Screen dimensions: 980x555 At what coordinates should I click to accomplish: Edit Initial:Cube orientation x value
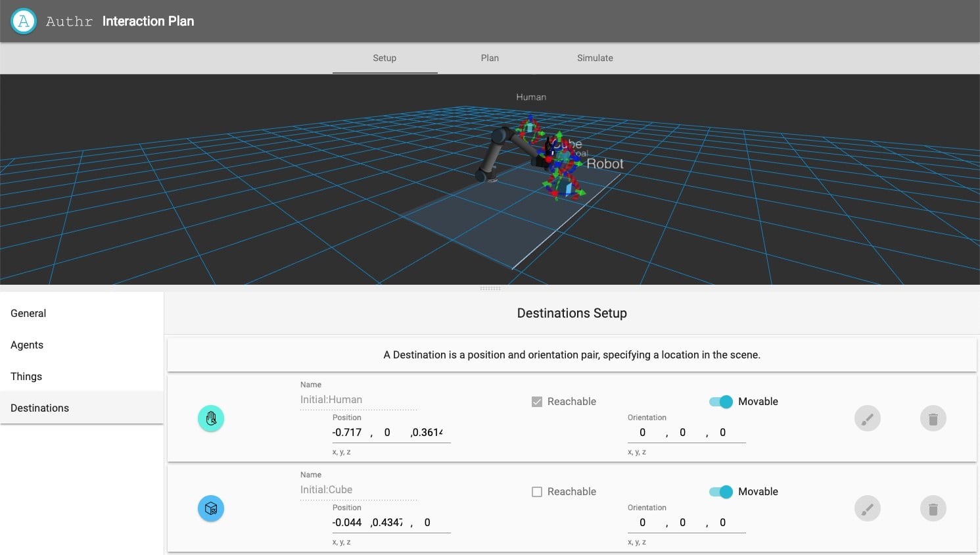643,523
